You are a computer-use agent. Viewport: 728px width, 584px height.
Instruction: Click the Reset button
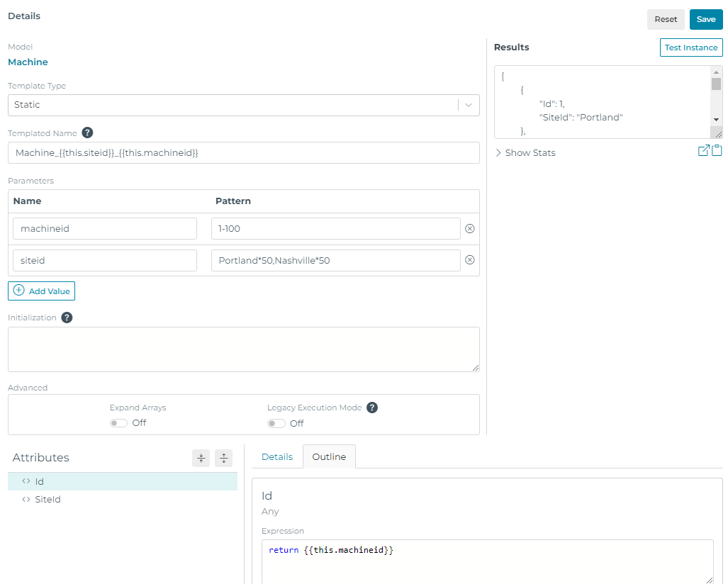coord(666,20)
